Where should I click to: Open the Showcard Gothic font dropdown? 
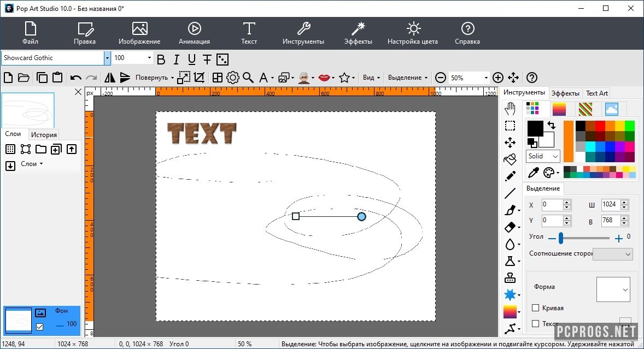point(107,58)
